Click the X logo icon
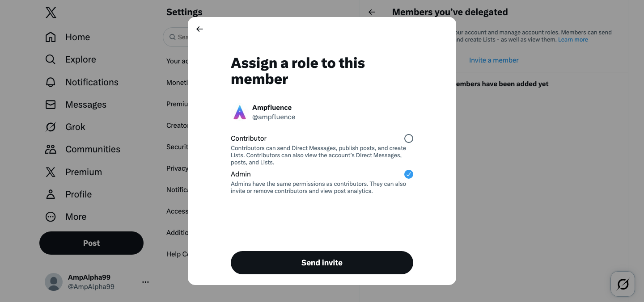Screen dimensions: 644x302 pos(51,13)
